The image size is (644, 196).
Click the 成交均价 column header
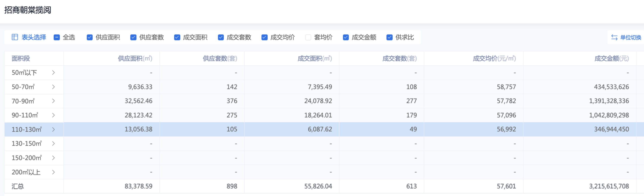coord(494,58)
